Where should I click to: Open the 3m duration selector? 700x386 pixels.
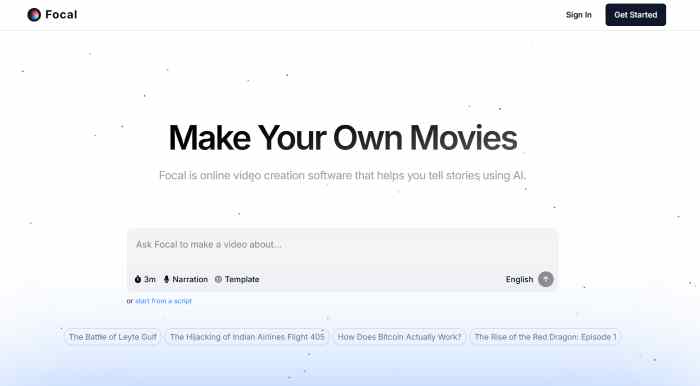coord(145,279)
